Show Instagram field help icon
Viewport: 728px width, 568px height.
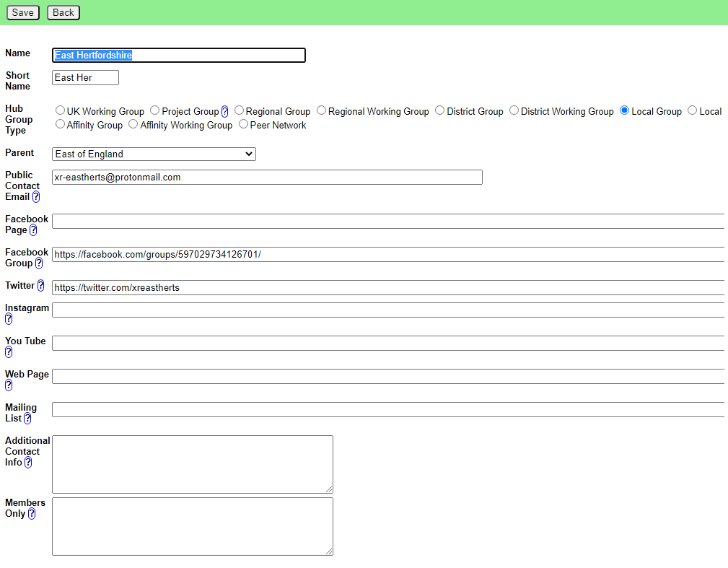point(9,319)
